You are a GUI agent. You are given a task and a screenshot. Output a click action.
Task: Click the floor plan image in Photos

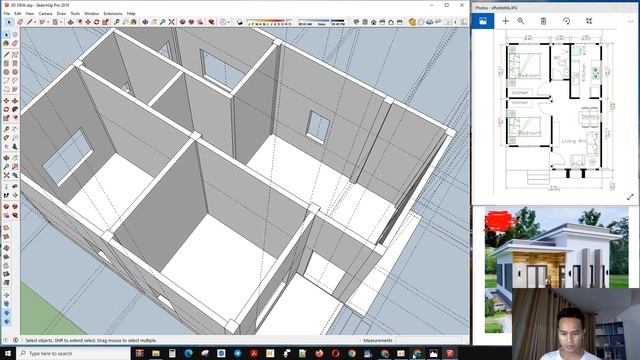click(556, 112)
